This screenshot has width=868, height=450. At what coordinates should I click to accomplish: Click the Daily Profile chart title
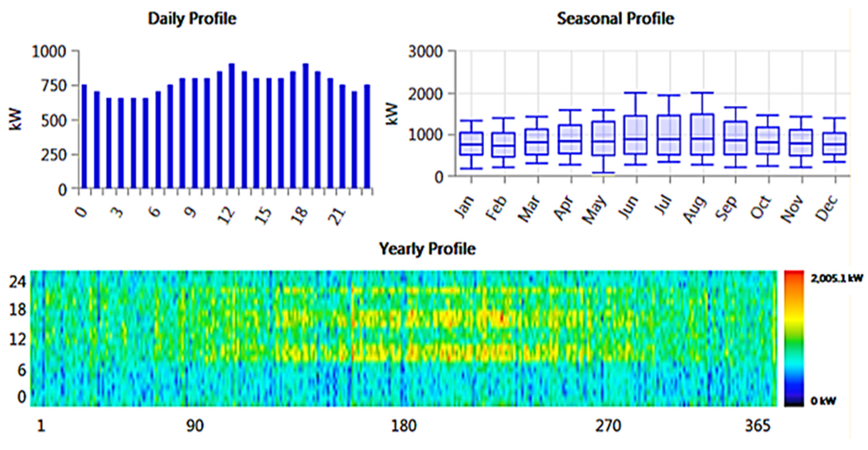192,19
